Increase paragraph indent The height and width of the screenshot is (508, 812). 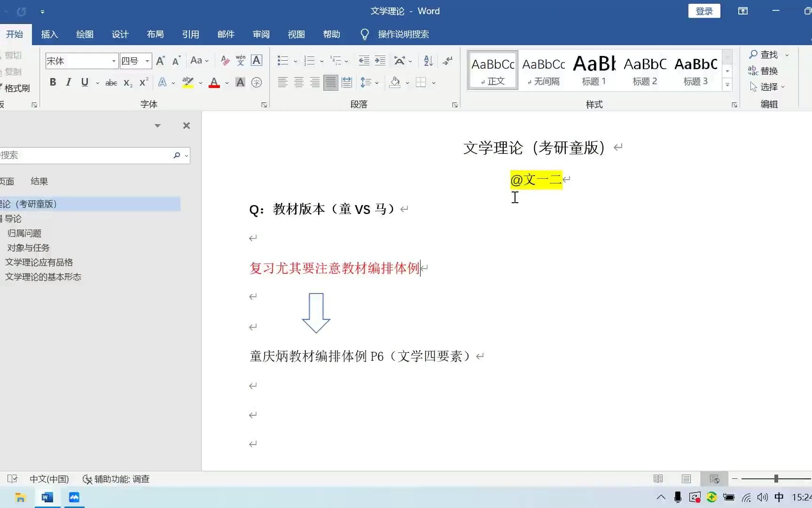pos(380,60)
